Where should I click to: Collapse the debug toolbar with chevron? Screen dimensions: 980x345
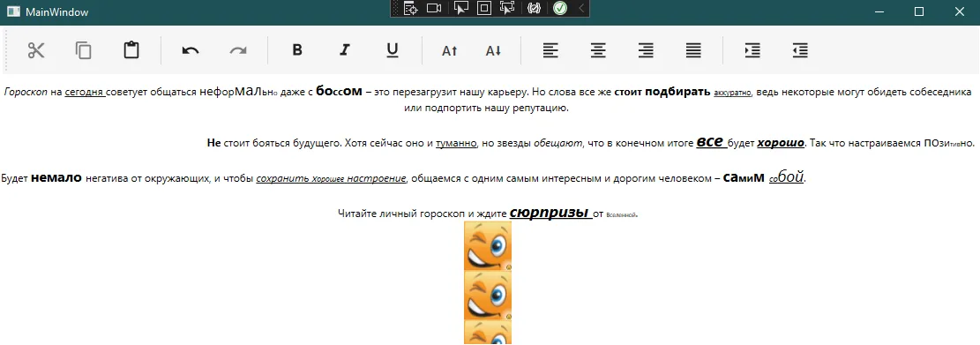point(581,8)
